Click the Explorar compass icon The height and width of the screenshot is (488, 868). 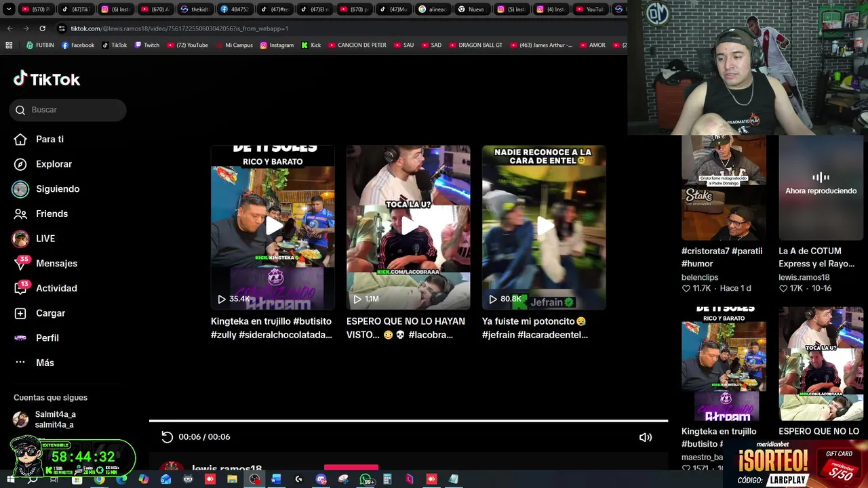tap(20, 164)
